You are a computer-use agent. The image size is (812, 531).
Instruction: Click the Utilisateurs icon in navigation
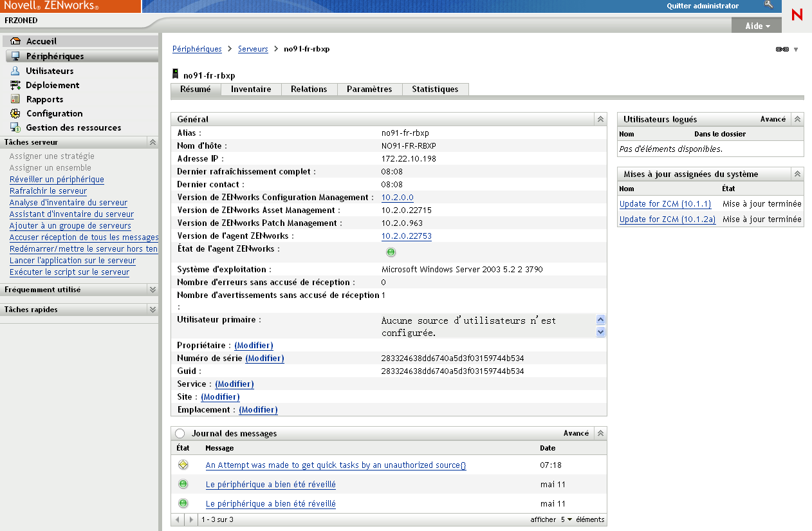pyautogui.click(x=15, y=71)
